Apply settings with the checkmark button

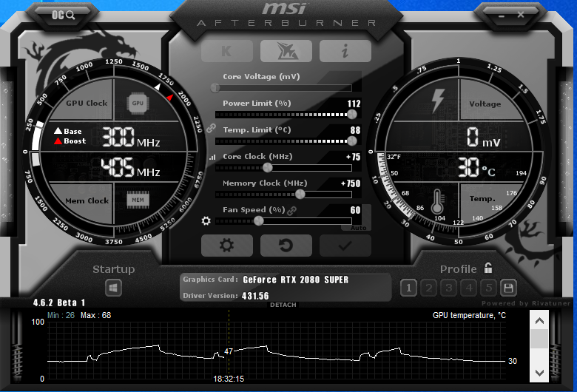coord(345,246)
